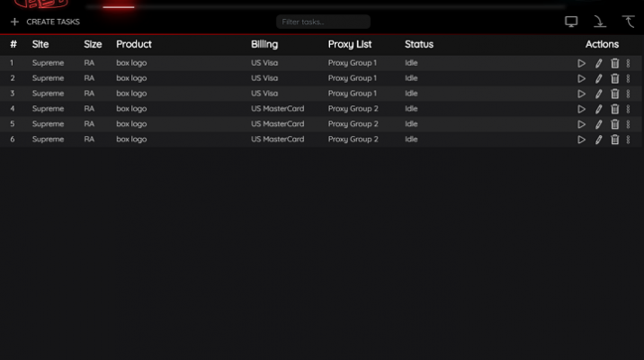Click the CREATE TASKS button

(45, 22)
